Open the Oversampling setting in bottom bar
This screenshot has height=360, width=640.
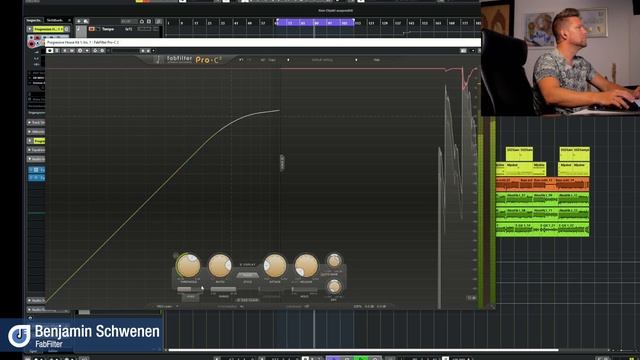(231, 306)
